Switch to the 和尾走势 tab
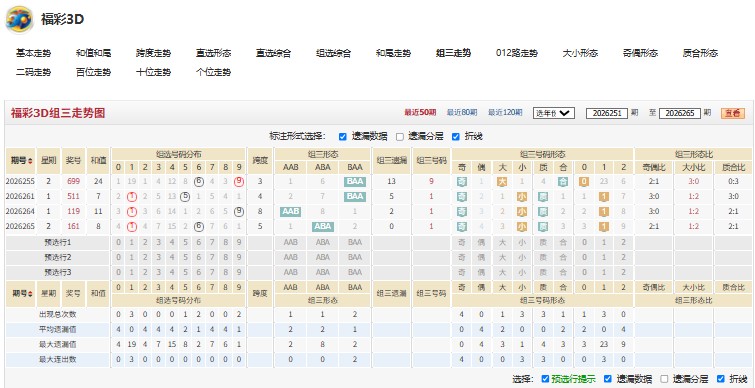 pos(393,53)
